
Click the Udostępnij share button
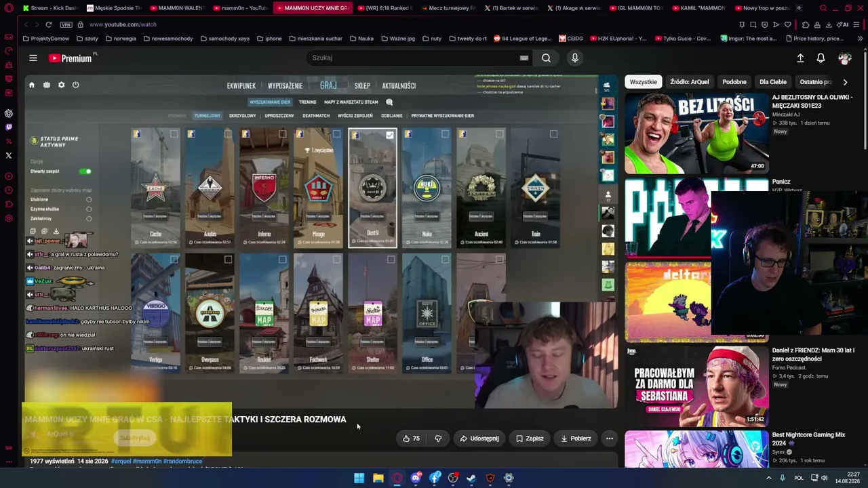point(479,439)
